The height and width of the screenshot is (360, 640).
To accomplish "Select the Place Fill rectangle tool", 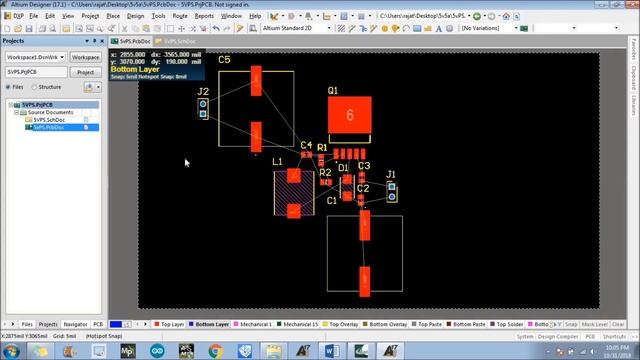I will 417,29.
